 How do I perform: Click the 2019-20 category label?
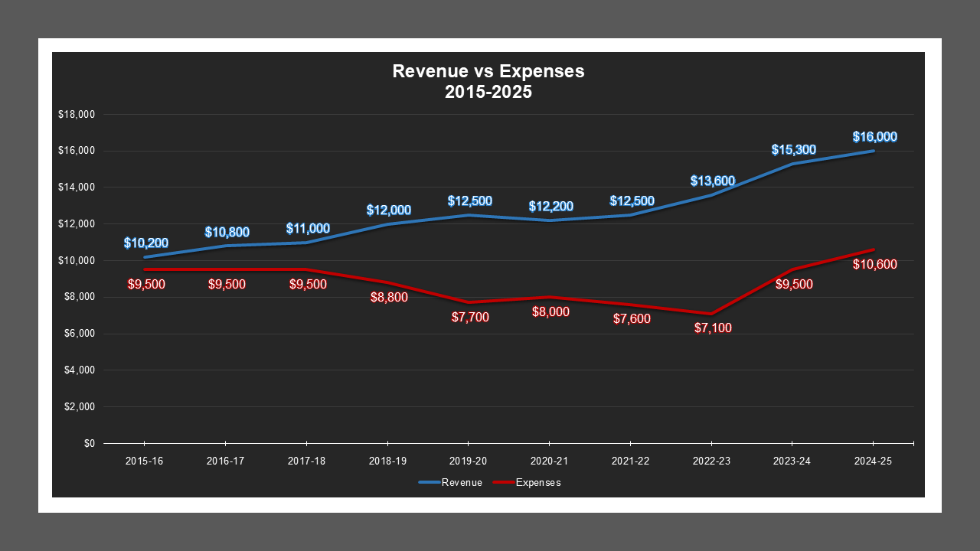(469, 461)
